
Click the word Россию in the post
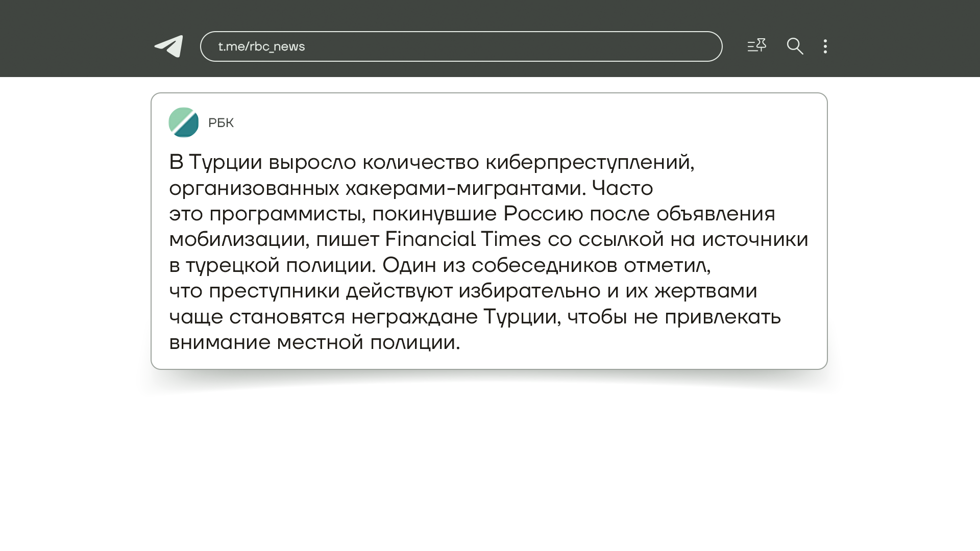(x=543, y=214)
